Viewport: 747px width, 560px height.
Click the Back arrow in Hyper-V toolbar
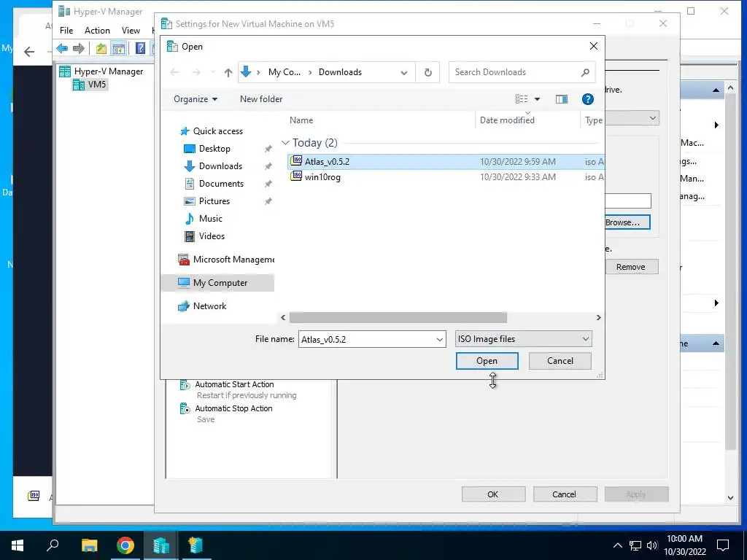click(x=62, y=48)
